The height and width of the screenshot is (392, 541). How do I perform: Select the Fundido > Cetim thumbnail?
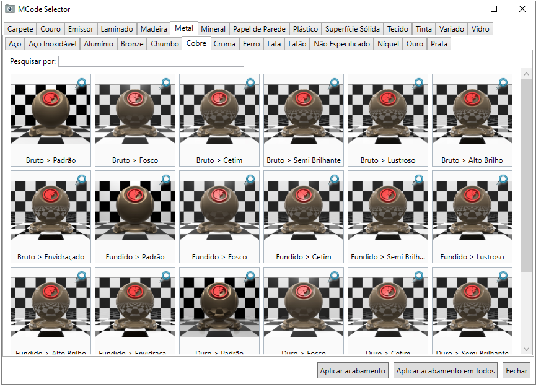pyautogui.click(x=304, y=217)
